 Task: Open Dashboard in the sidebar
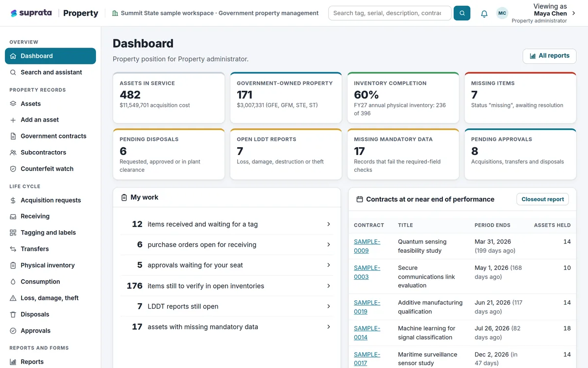(50, 56)
